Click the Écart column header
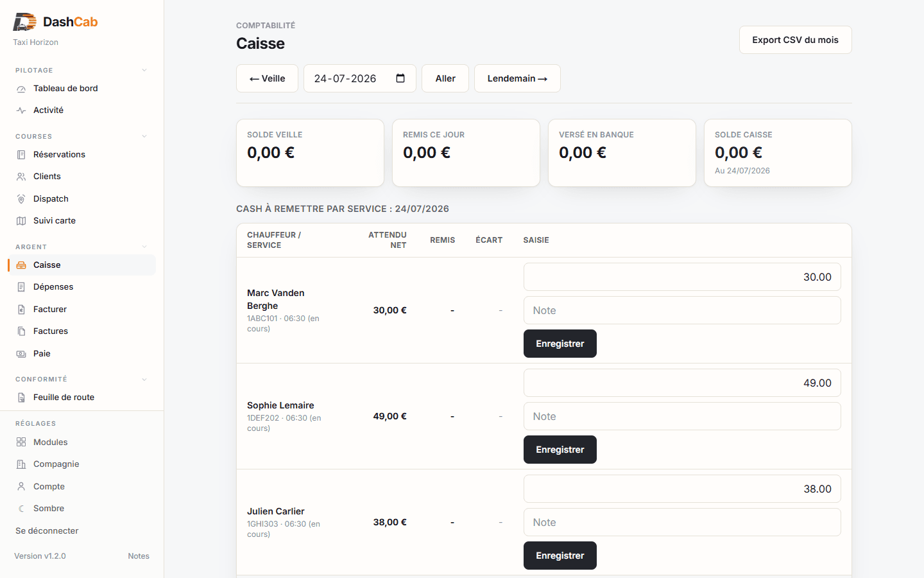 [489, 240]
